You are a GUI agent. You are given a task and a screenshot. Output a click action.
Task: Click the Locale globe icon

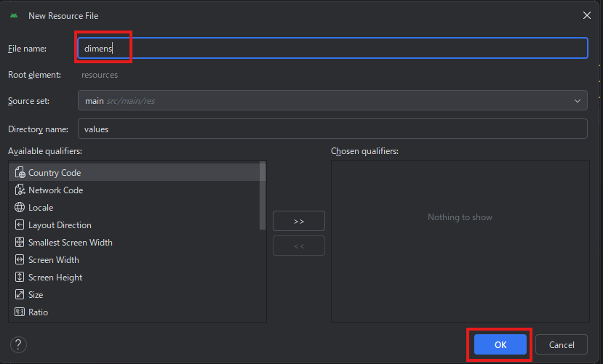click(x=20, y=207)
